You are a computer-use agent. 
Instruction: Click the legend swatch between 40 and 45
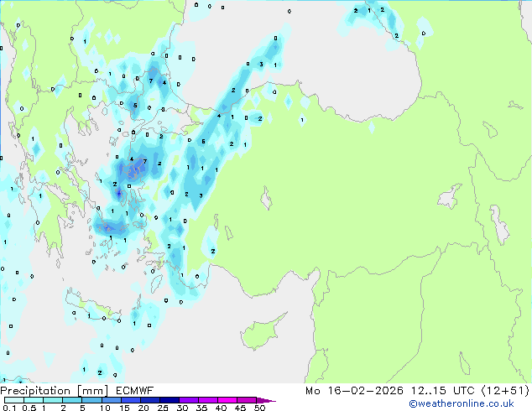227,400
